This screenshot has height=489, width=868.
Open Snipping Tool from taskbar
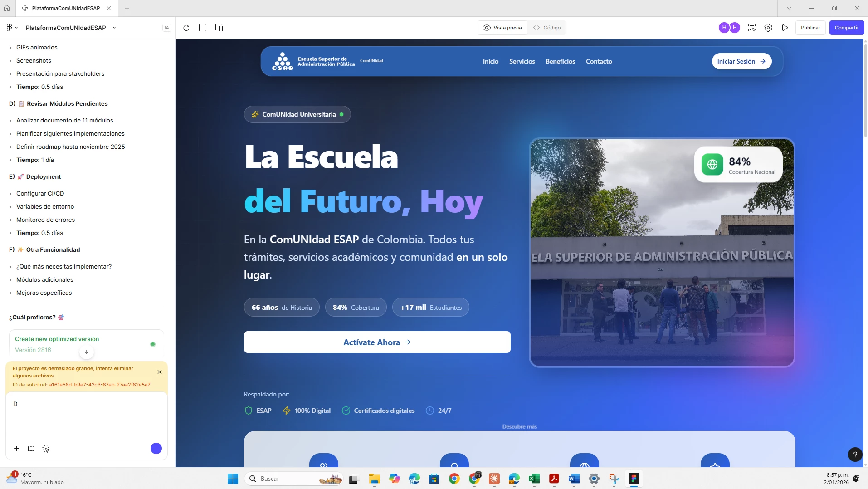(x=614, y=479)
